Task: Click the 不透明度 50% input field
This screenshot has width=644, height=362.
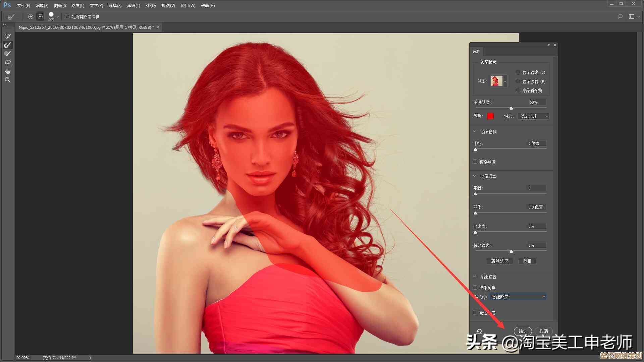Action: pos(537,102)
